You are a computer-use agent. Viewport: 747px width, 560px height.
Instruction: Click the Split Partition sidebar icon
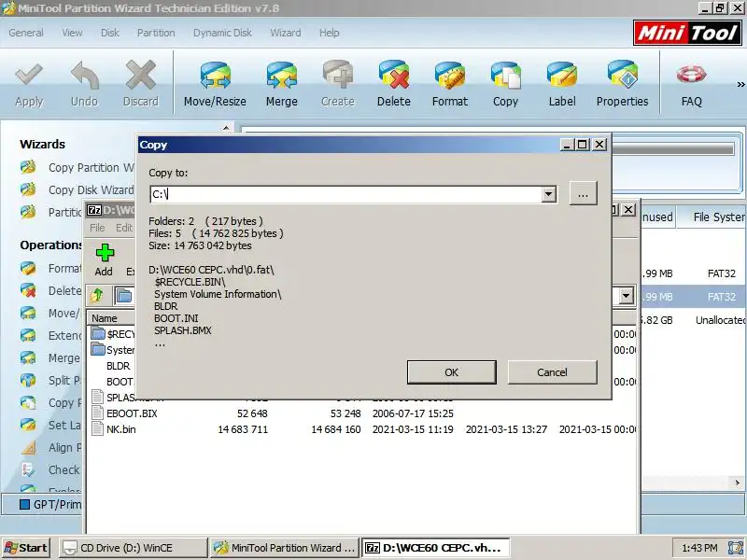click(28, 380)
